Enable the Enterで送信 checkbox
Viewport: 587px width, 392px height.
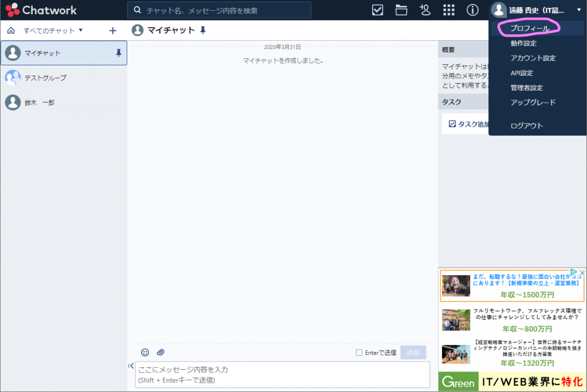coord(359,353)
